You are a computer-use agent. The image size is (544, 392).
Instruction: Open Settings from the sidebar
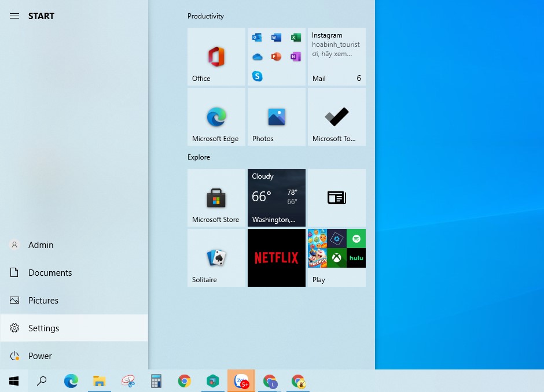[43, 328]
